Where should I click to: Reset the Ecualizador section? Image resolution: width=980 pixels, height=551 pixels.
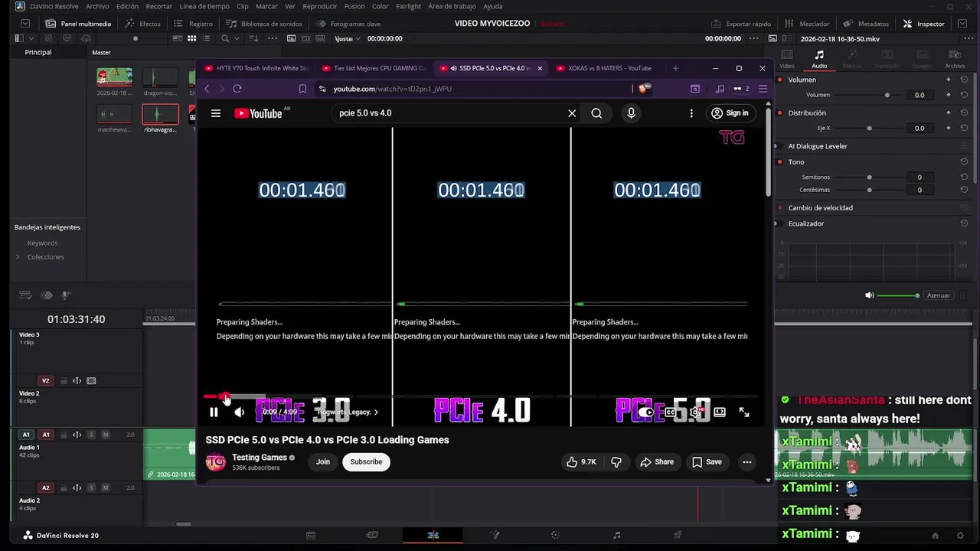click(x=964, y=223)
